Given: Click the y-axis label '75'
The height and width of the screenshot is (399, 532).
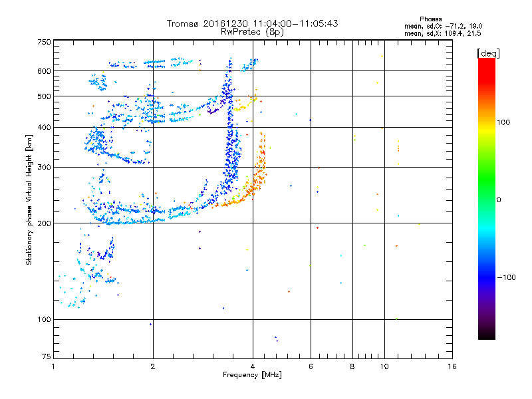Looking at the screenshot, I should 47,356.
